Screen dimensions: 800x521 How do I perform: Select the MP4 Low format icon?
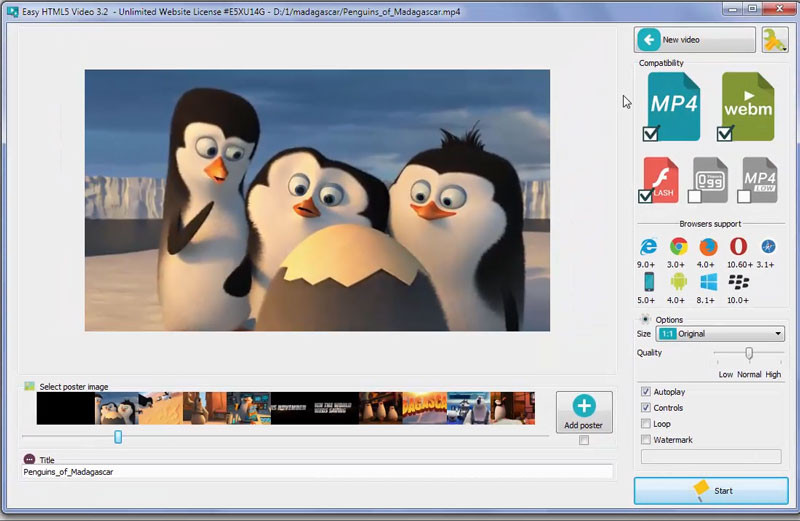(x=759, y=180)
